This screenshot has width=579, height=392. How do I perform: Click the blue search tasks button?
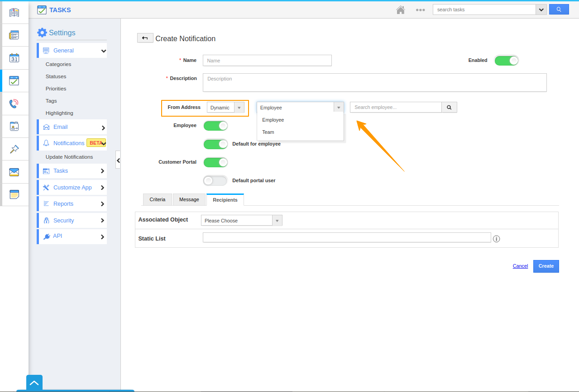point(559,9)
